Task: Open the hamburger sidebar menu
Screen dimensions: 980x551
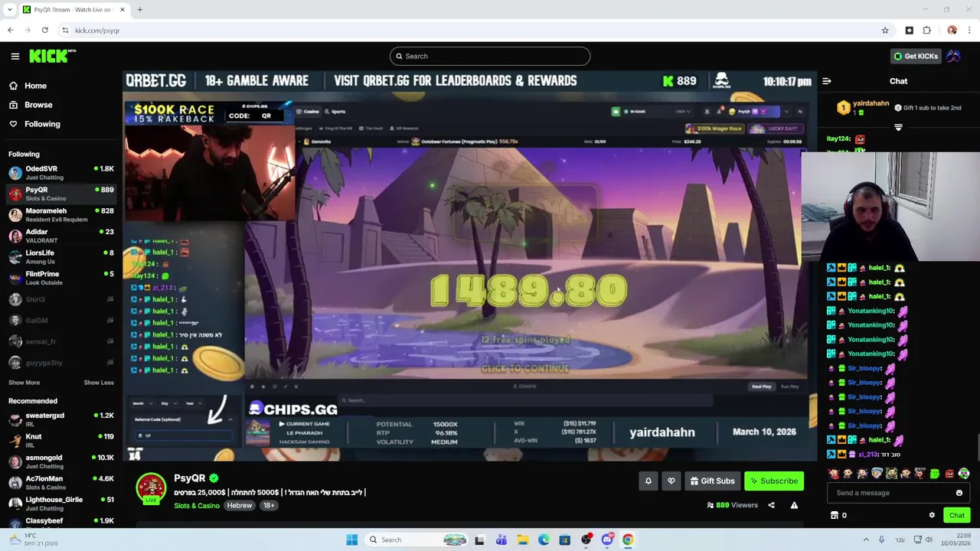Action: coord(15,56)
